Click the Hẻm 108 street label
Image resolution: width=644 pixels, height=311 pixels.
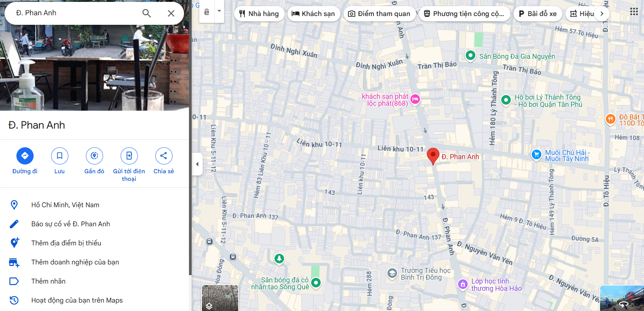coord(627,137)
